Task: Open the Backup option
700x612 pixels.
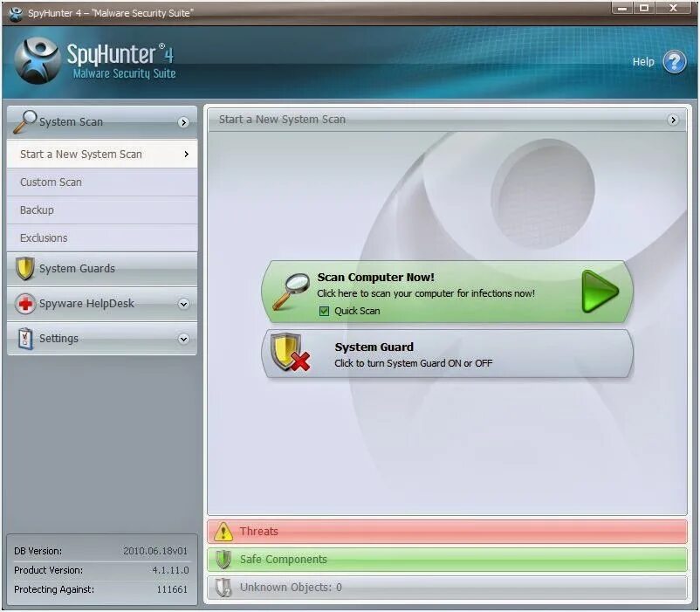Action: tap(102, 210)
